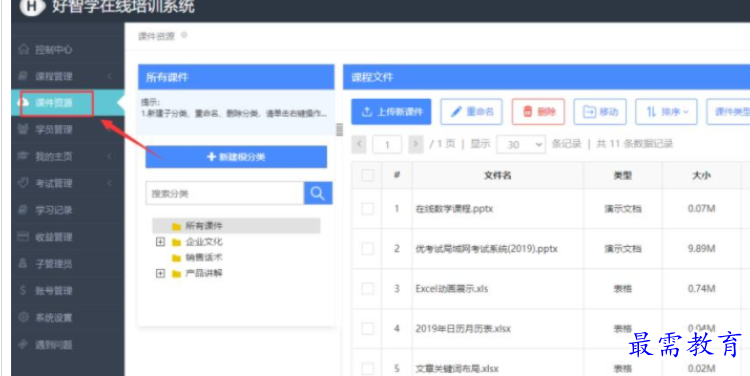Screen dimensions: 750x376
Task: Expand the 课程管理 sidebar chevron
Action: 110,76
